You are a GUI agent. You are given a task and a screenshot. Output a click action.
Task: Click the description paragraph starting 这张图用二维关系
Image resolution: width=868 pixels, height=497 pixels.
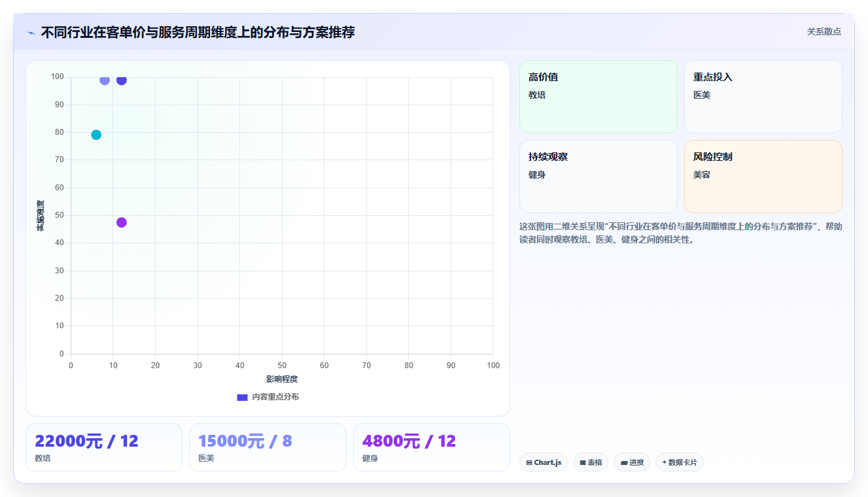680,233
